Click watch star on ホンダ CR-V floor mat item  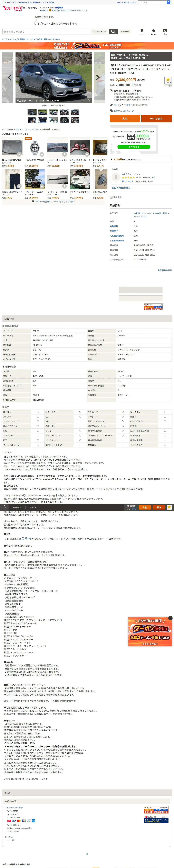19,154
